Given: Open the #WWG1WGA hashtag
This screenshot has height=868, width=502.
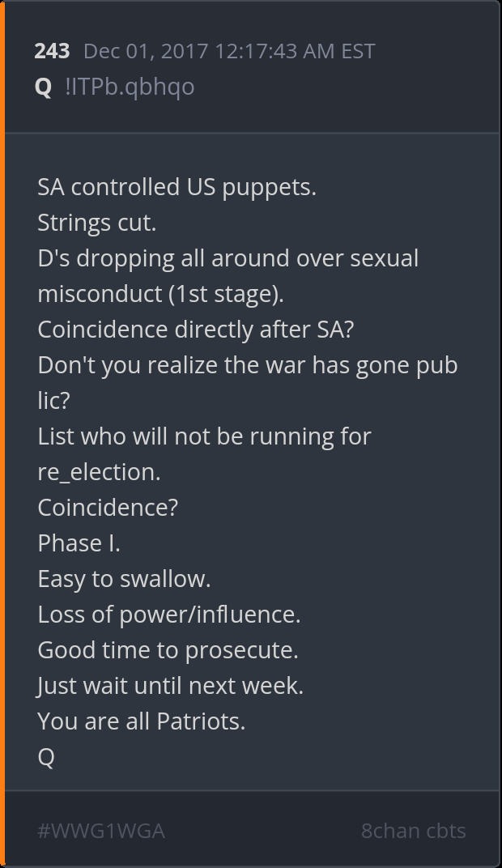Looking at the screenshot, I should (x=101, y=830).
